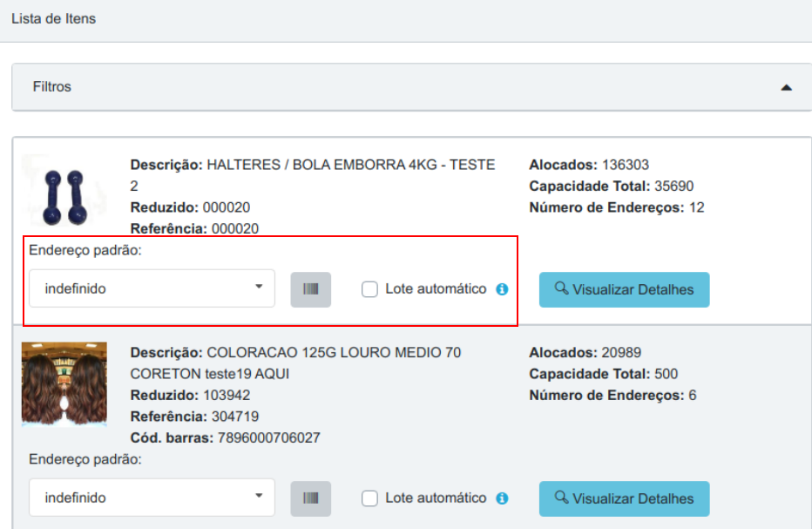Select description COLORACAO 125G LOURO MEDIO 70
This screenshot has height=529, width=812.
(x=295, y=363)
